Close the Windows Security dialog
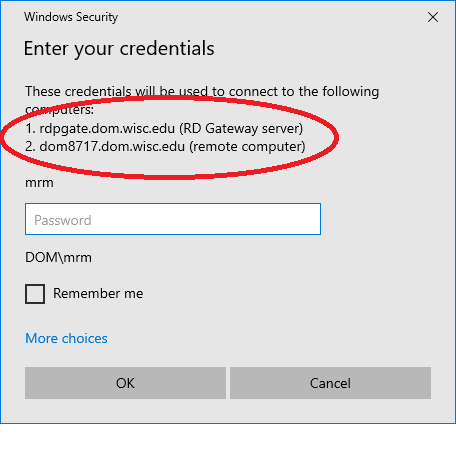Image resolution: width=456 pixels, height=474 pixels. point(433,17)
